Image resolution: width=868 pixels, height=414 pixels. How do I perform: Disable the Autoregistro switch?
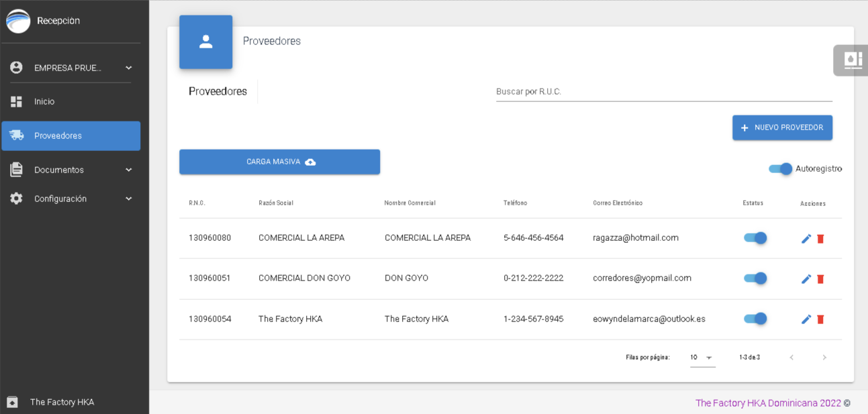point(781,169)
